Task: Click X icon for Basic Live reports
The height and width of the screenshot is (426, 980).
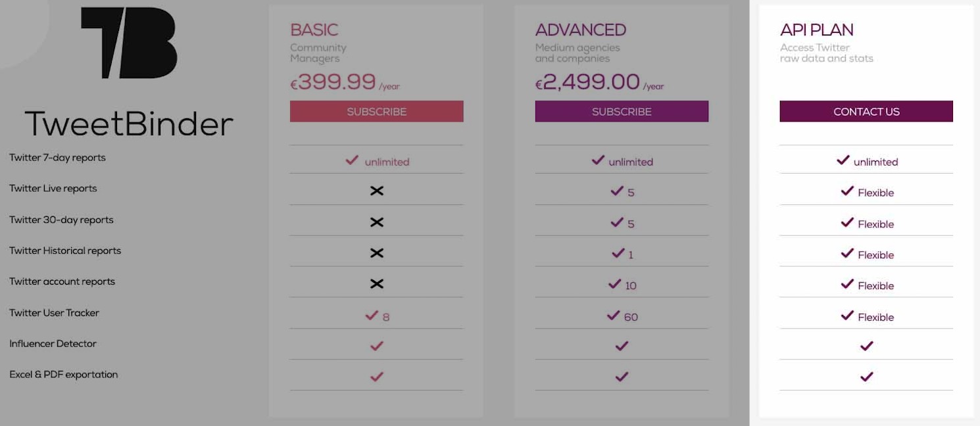Action: point(376,191)
